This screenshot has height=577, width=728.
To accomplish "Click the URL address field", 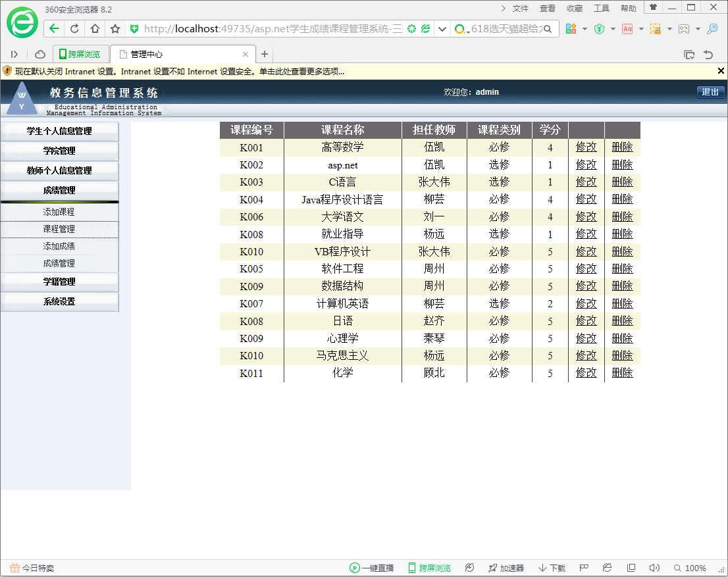I will (x=273, y=29).
